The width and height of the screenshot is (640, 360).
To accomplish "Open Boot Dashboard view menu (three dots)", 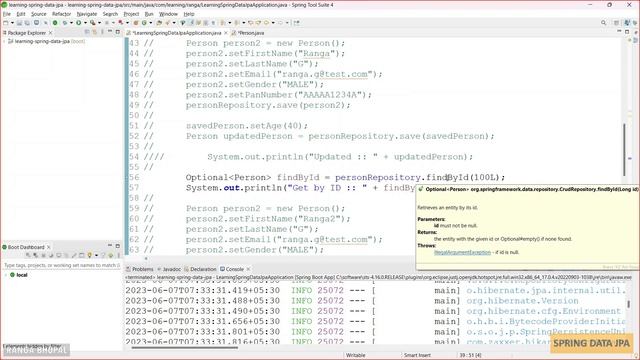I will point(119,256).
